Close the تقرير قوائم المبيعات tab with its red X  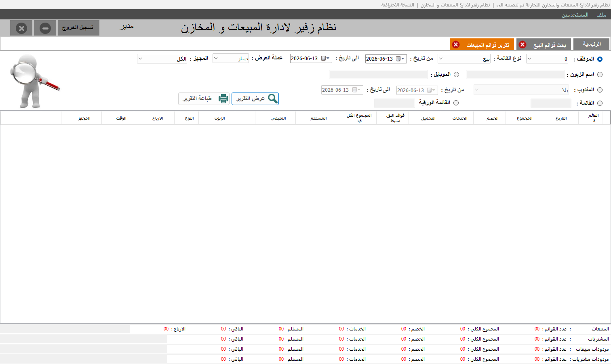tap(456, 44)
